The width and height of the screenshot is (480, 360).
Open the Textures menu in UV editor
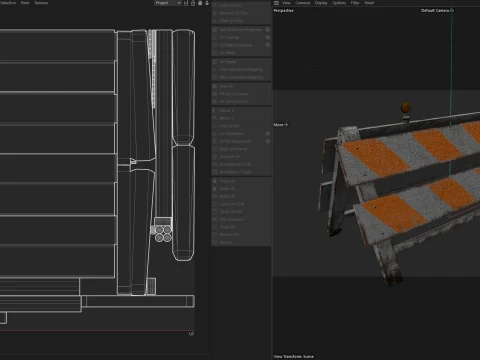click(41, 3)
